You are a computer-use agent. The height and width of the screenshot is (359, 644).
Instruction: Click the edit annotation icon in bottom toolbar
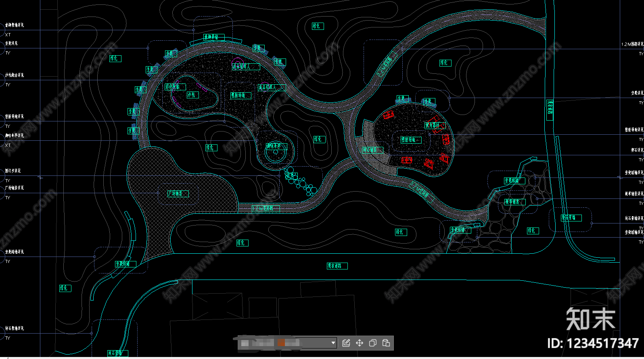click(x=346, y=343)
